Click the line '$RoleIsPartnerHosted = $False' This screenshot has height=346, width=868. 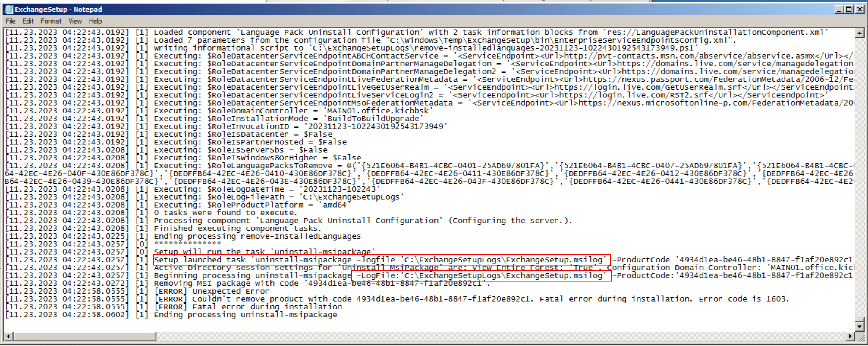pos(176,142)
